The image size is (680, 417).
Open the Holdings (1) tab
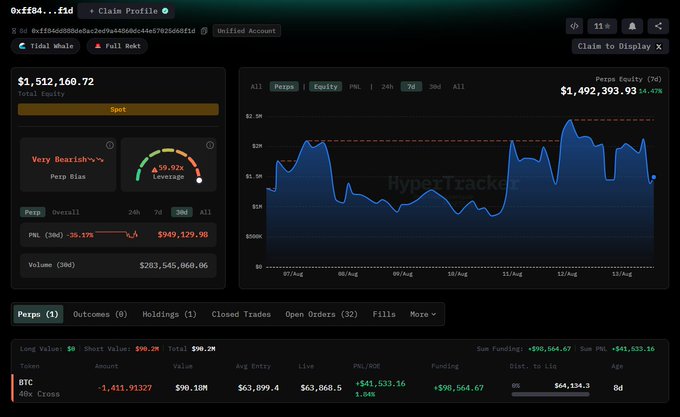point(170,314)
